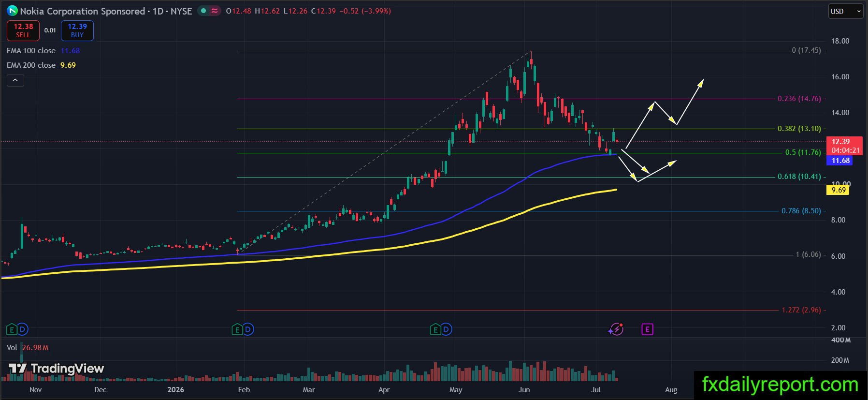The height and width of the screenshot is (400, 868).
Task: Click the Fibonacci label '0.618 (10.41)'
Action: [x=799, y=177]
